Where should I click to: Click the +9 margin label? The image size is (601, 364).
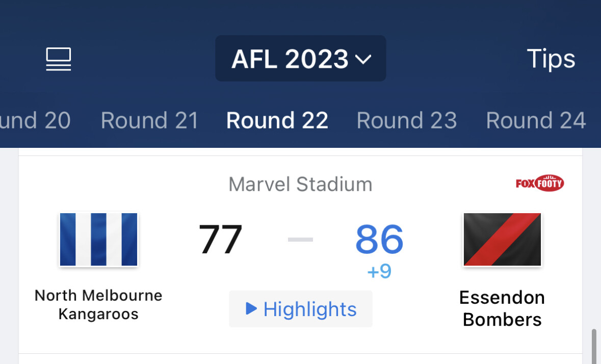coord(379,271)
